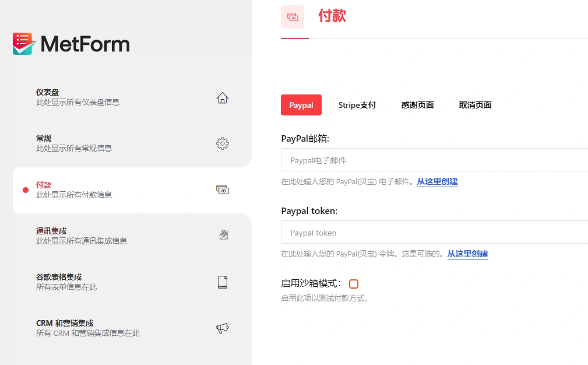Select the wallet icon next to 付款
The height and width of the screenshot is (365, 588).
[x=222, y=189]
